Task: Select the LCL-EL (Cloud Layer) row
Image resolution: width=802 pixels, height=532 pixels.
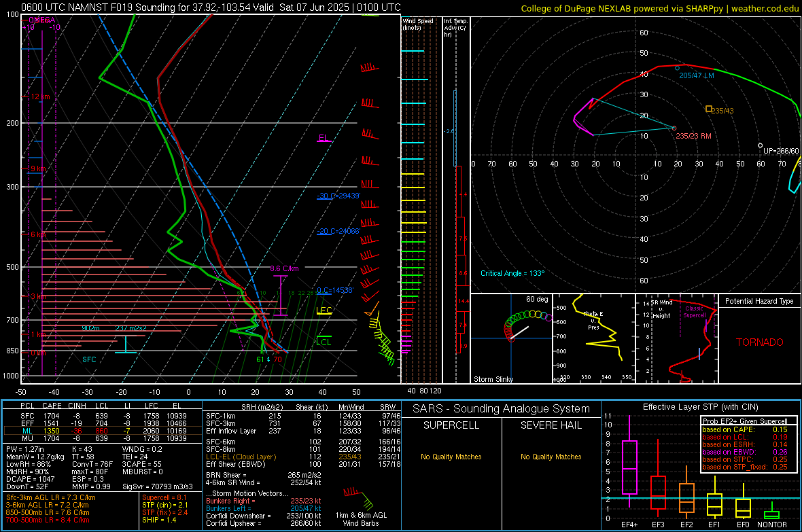Action: [303, 457]
